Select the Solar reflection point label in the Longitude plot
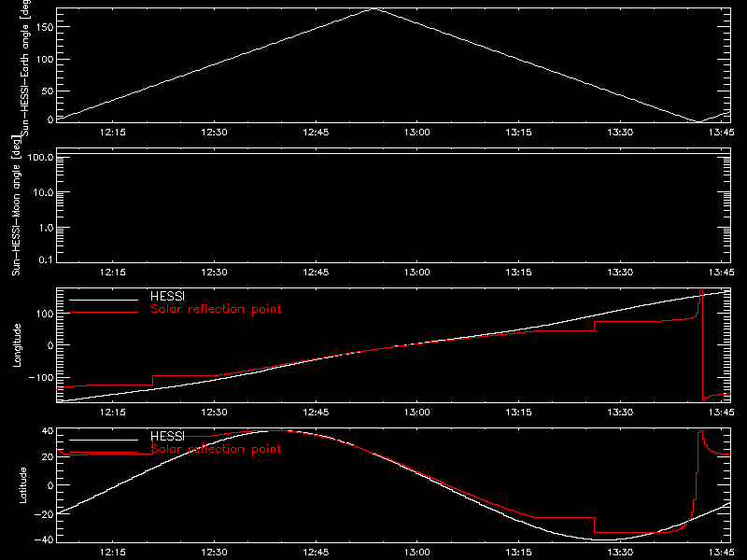The width and height of the screenshot is (747, 560). click(216, 309)
